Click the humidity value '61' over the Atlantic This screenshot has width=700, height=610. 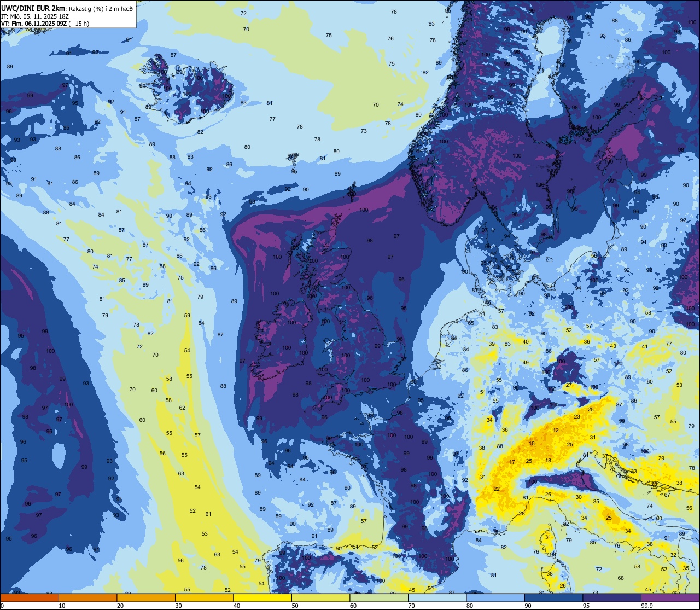[x=208, y=514]
